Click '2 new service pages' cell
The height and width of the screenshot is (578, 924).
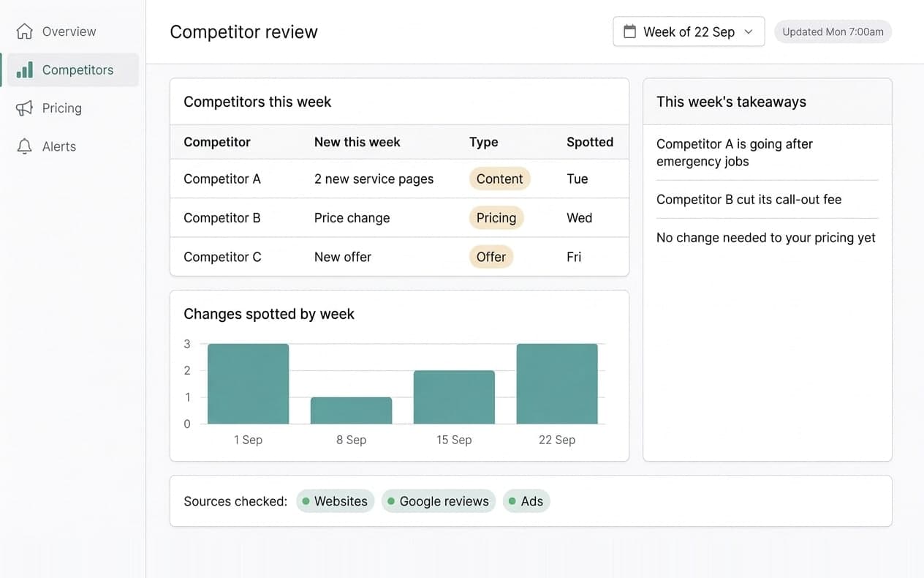374,179
